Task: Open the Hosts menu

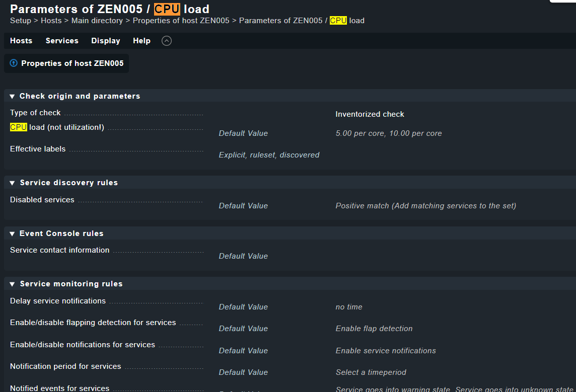Action: click(x=21, y=41)
